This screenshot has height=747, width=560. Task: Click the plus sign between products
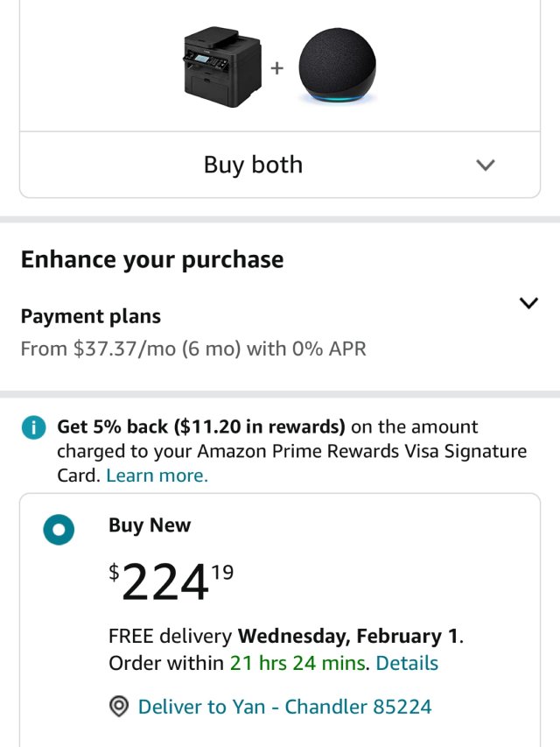tap(276, 67)
